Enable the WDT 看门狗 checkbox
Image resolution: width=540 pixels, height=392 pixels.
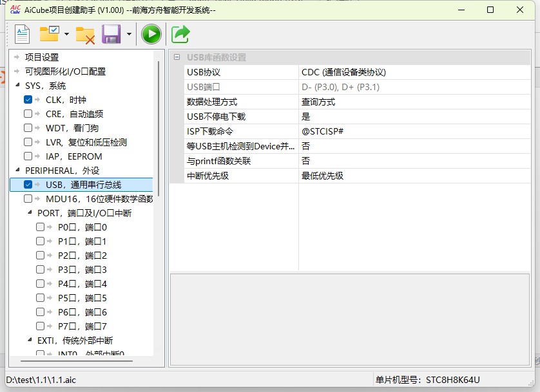[28, 128]
